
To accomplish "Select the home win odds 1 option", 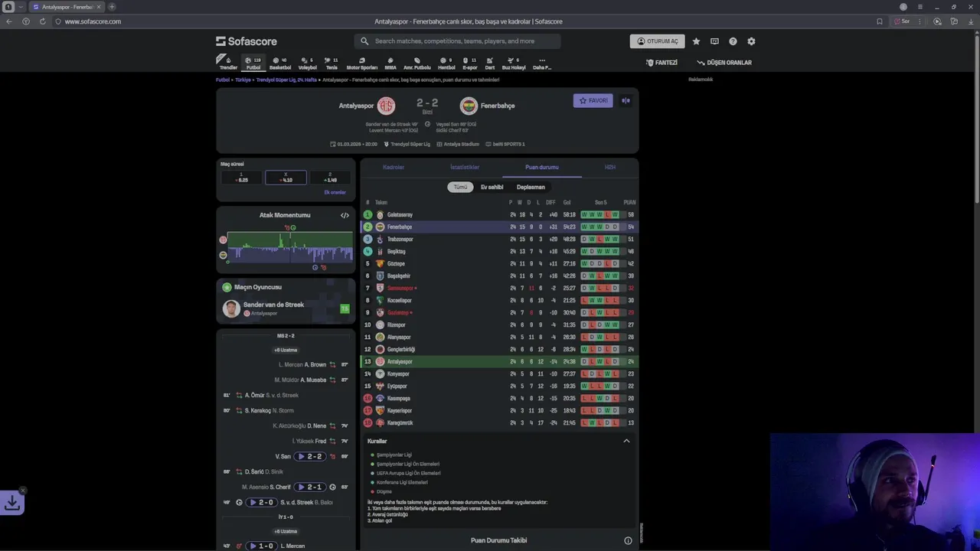I will pyautogui.click(x=241, y=178).
